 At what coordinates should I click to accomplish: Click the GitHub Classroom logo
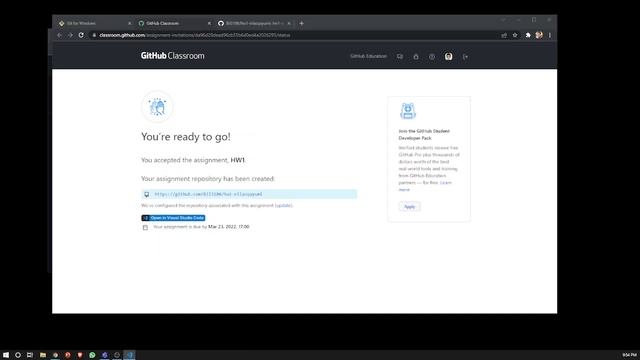pos(172,56)
